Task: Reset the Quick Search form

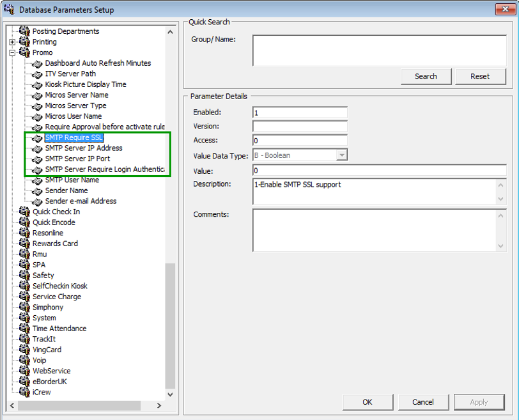Action: (x=480, y=76)
